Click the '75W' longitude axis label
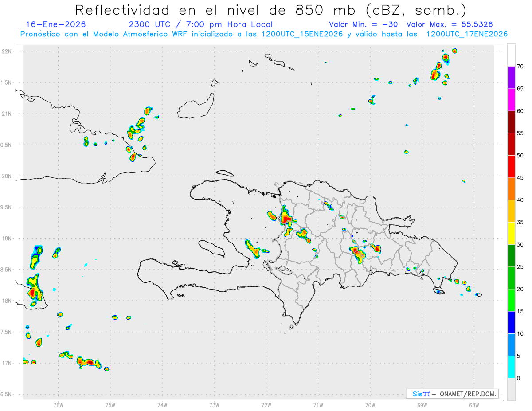The image size is (532, 411). pyautogui.click(x=110, y=404)
